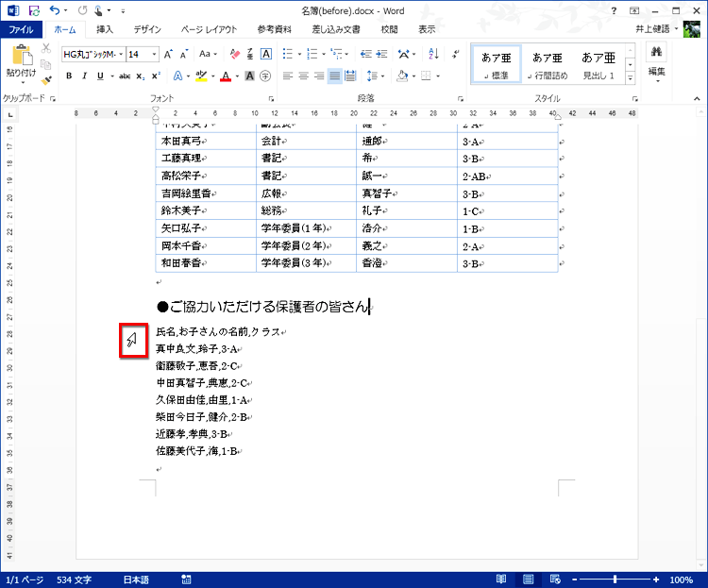Click the decrease indent icon
Screen dimensions: 708x588
[x=365, y=54]
